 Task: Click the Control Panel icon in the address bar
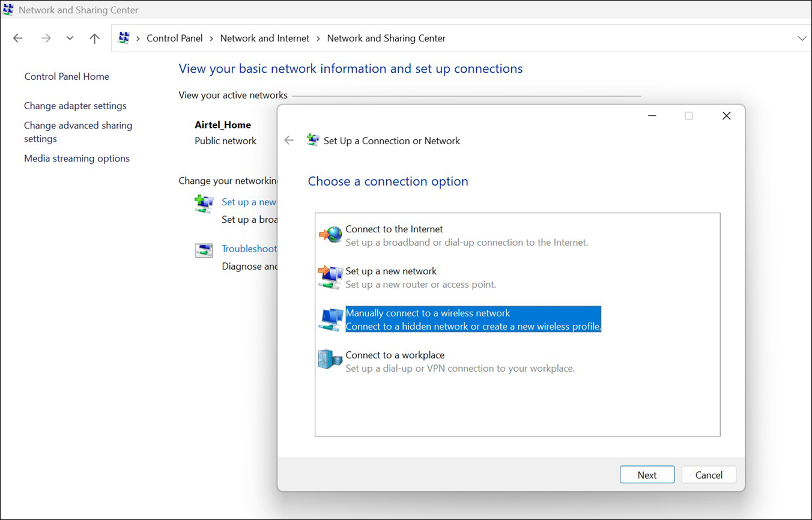[124, 38]
